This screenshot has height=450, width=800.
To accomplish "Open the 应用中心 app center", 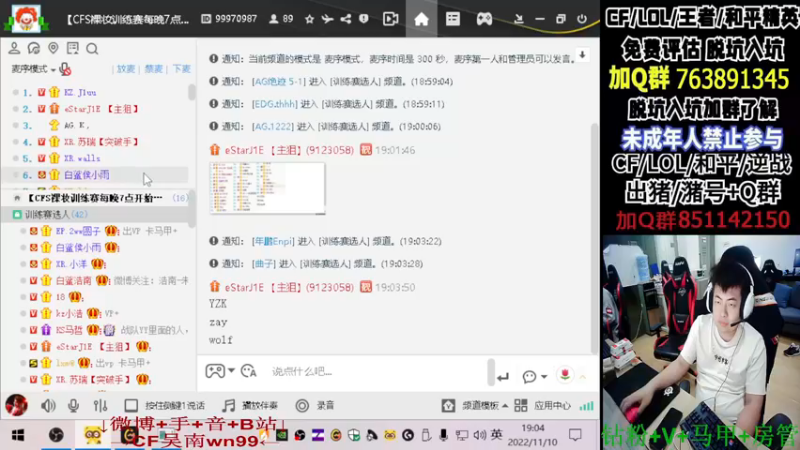I will 543,406.
